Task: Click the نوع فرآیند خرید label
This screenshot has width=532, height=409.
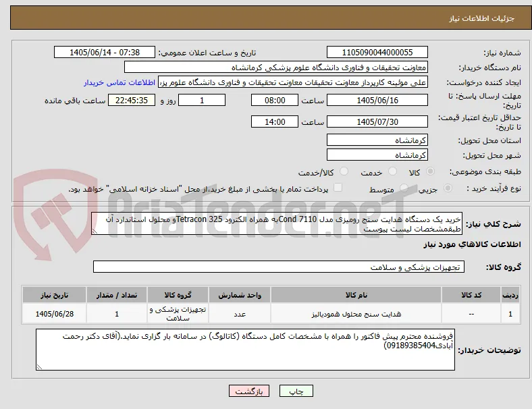Action: [x=494, y=188]
